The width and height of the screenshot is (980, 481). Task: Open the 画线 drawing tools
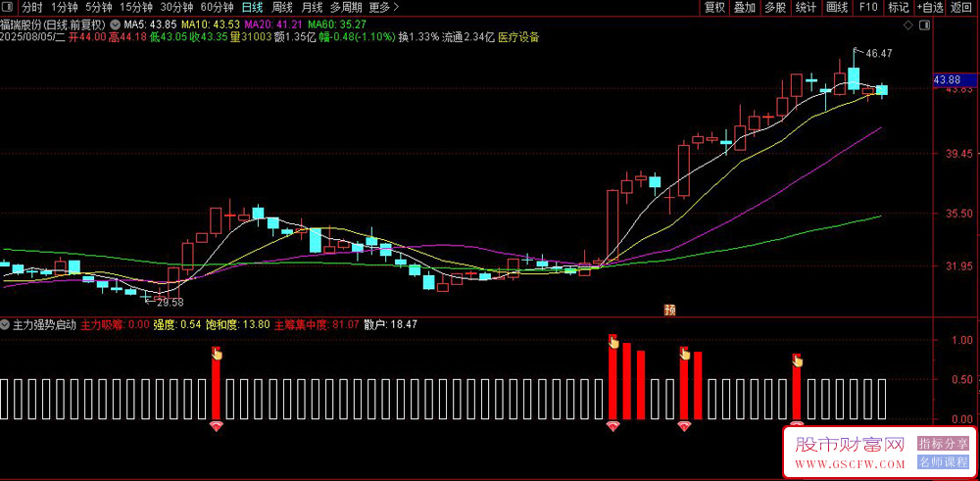point(836,8)
